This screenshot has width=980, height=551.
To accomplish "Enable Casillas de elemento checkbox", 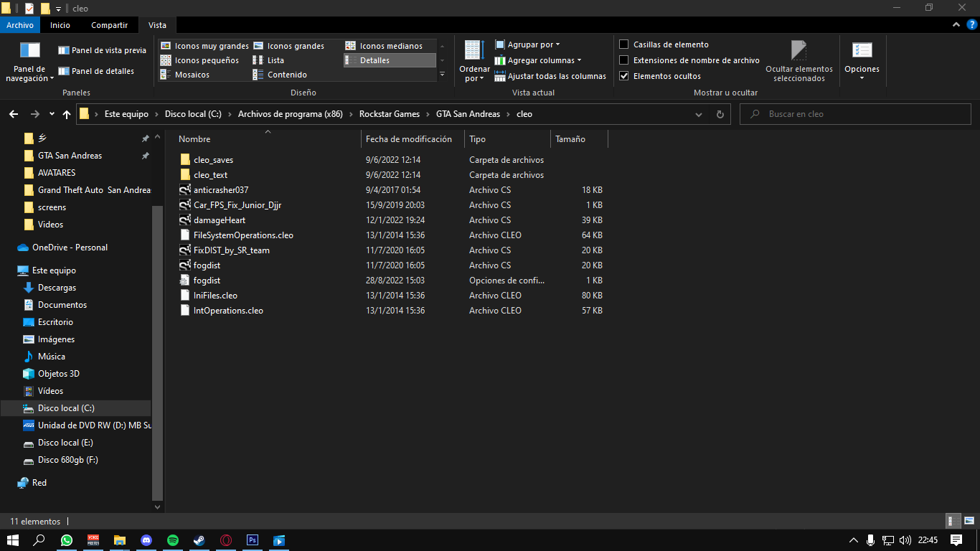I will (624, 44).
